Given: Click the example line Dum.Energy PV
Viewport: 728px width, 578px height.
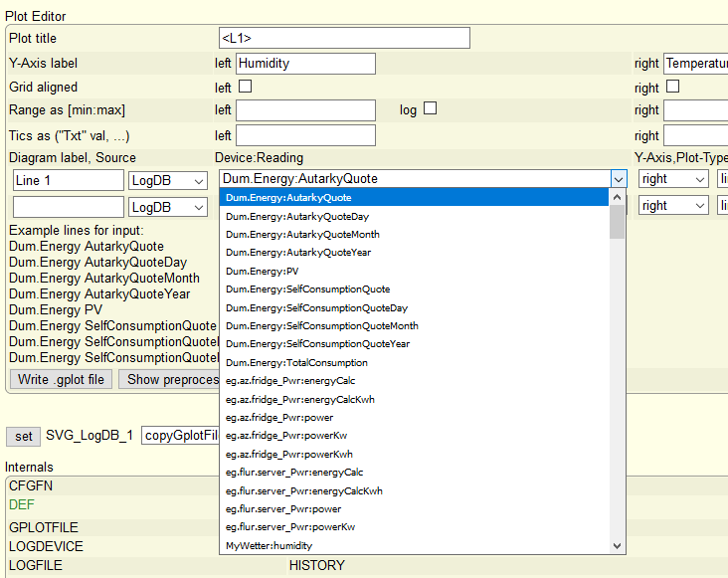Looking at the screenshot, I should [x=56, y=309].
